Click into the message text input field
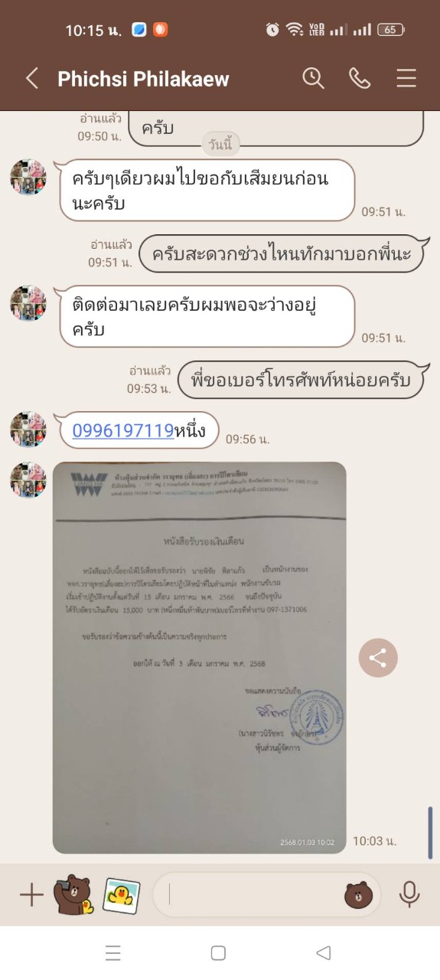440x980 pixels. 253,894
